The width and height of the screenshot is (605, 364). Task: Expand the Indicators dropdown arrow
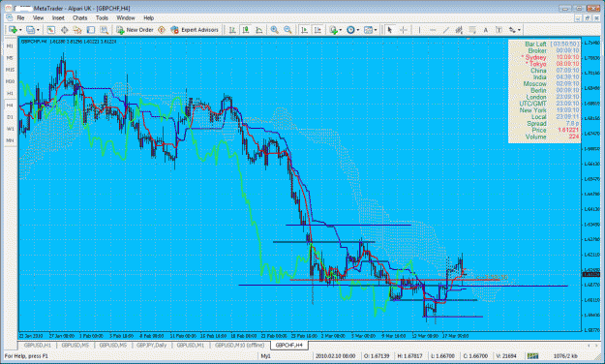pyautogui.click(x=341, y=30)
